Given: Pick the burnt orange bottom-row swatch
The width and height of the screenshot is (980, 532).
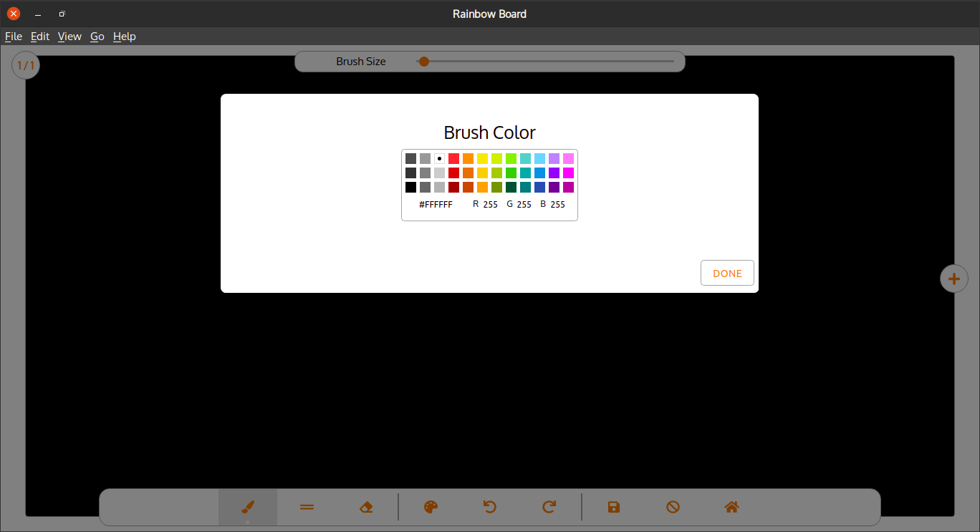Looking at the screenshot, I should 468,187.
